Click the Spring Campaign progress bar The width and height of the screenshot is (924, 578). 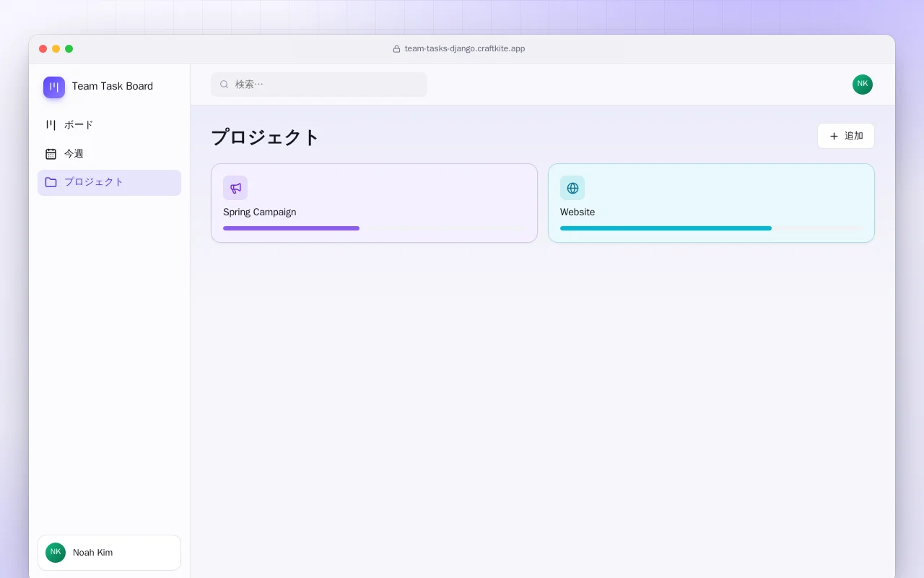(x=374, y=228)
